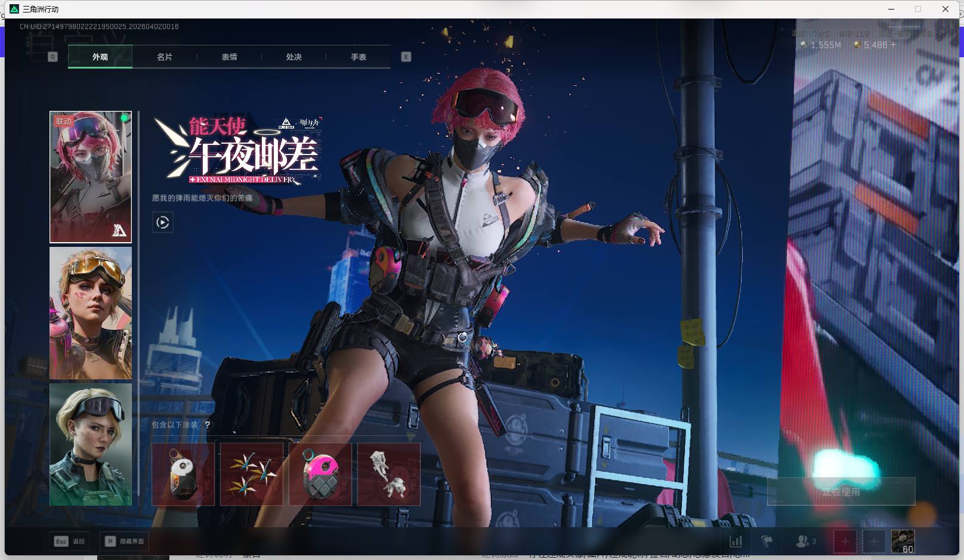The height and width of the screenshot is (560, 964).
Task: Select the pink grenade skin item
Action: click(x=320, y=474)
